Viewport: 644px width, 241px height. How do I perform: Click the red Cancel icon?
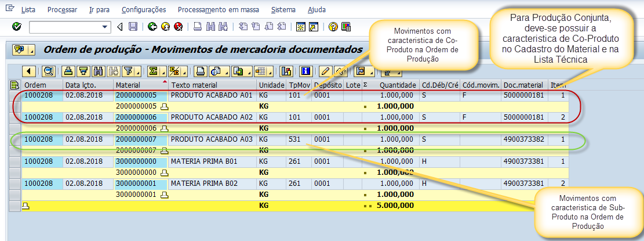tap(179, 27)
